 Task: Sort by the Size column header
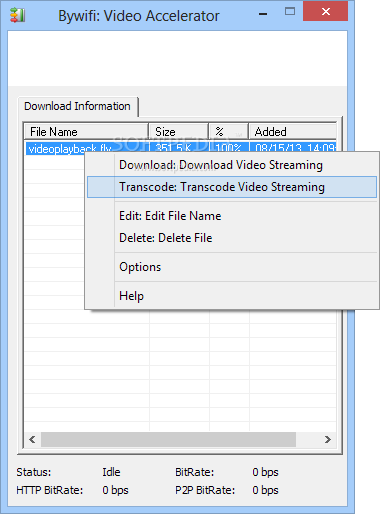point(178,132)
